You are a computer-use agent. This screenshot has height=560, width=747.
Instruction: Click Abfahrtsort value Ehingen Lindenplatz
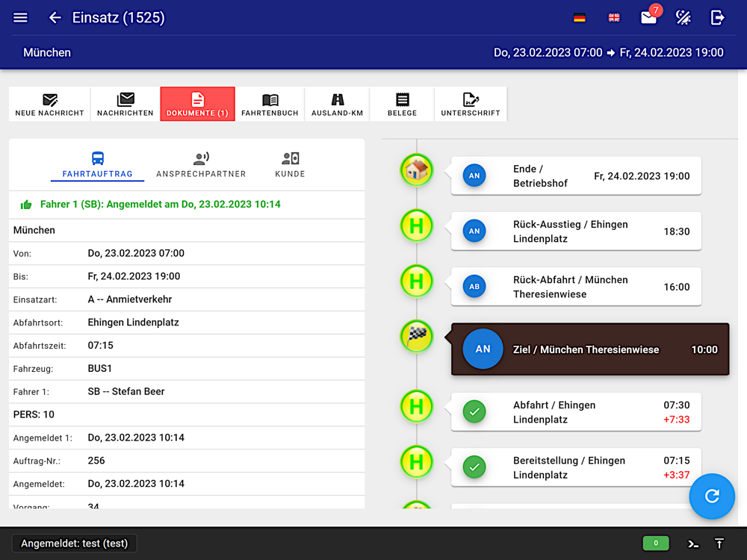(x=134, y=323)
